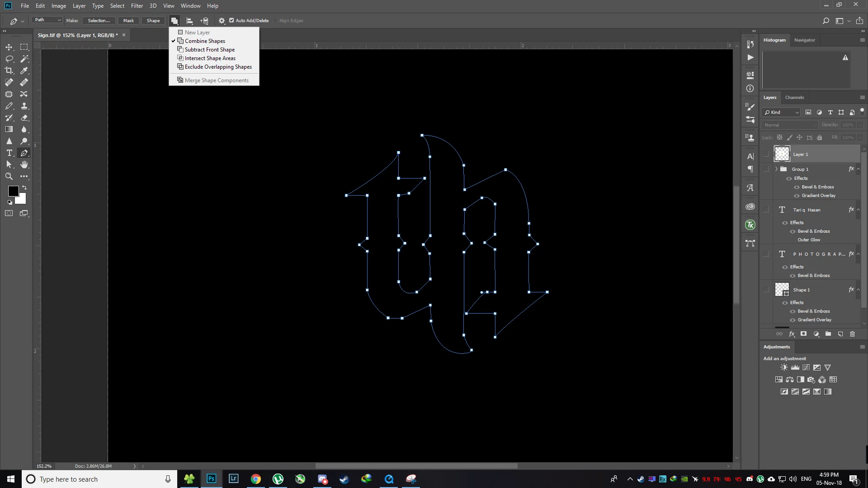Click the Selection... button
Viewport: 868px width, 488px height.
tap(99, 21)
